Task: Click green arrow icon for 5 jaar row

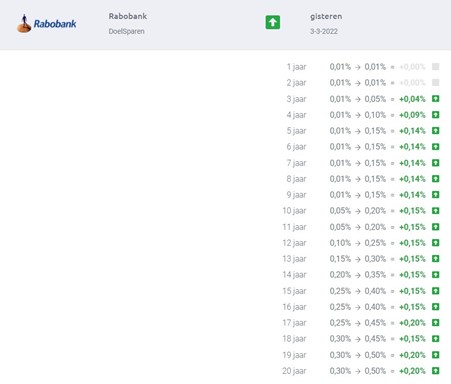Action: (x=435, y=131)
